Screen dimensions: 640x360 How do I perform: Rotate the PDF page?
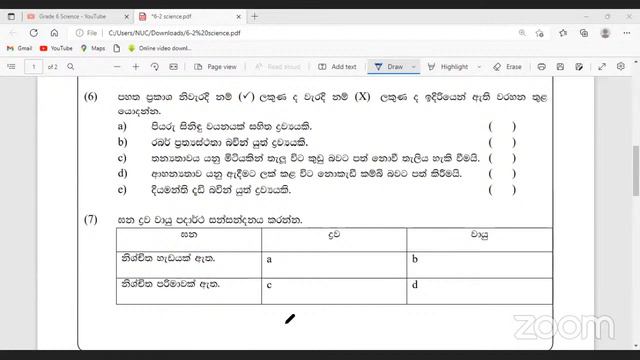click(155, 67)
